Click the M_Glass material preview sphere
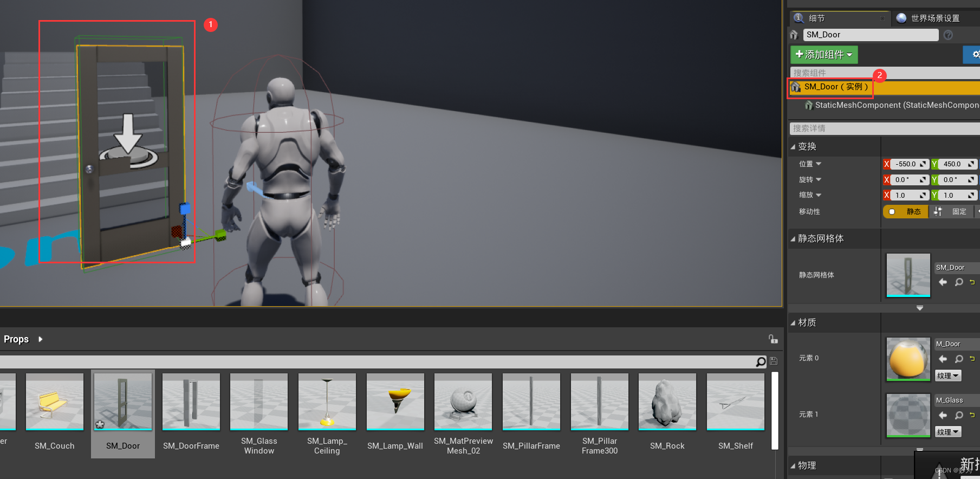 [x=908, y=415]
